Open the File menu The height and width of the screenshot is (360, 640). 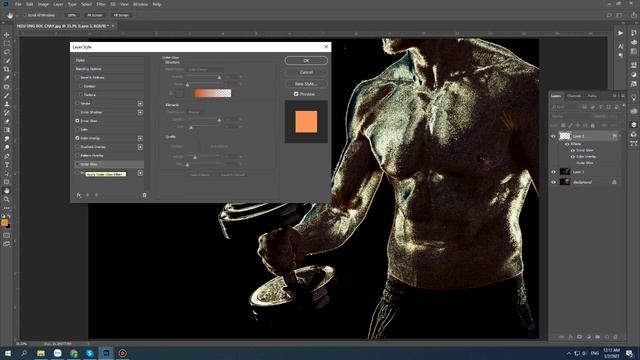click(18, 4)
